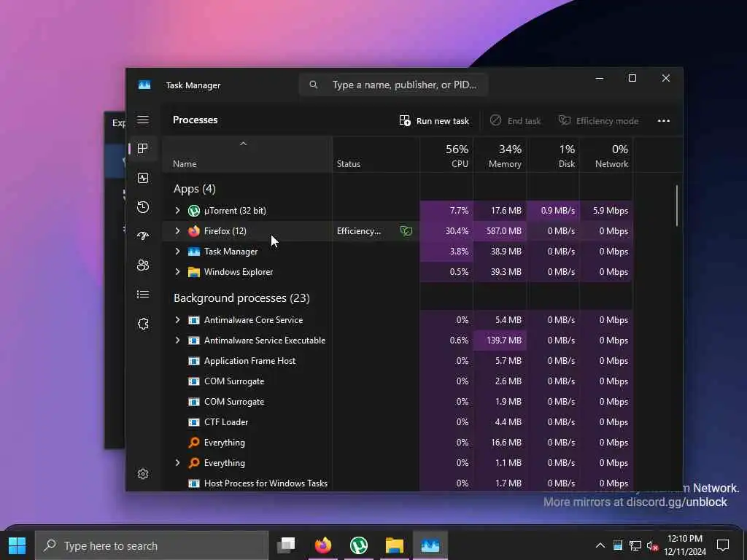The width and height of the screenshot is (747, 560).
Task: Click the Efficiency... status text on Firefox row
Action: 359,231
